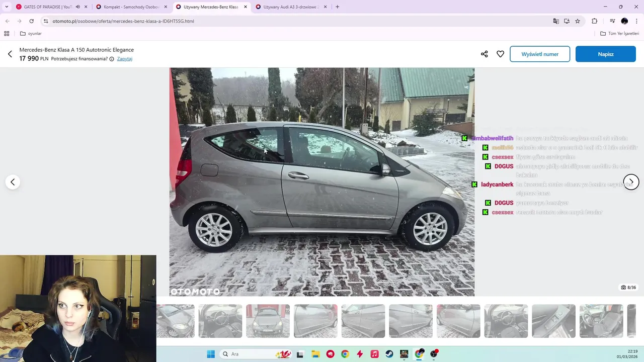Open Tüm Yer İşaretleri bookmarks folder
Screen dimensions: 644x362
point(619,34)
